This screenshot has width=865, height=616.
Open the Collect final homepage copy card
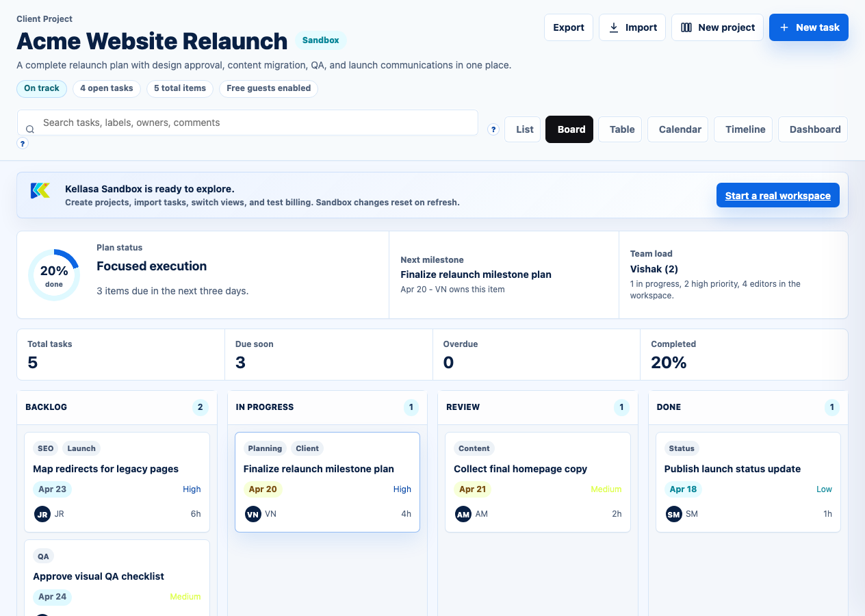tap(520, 469)
